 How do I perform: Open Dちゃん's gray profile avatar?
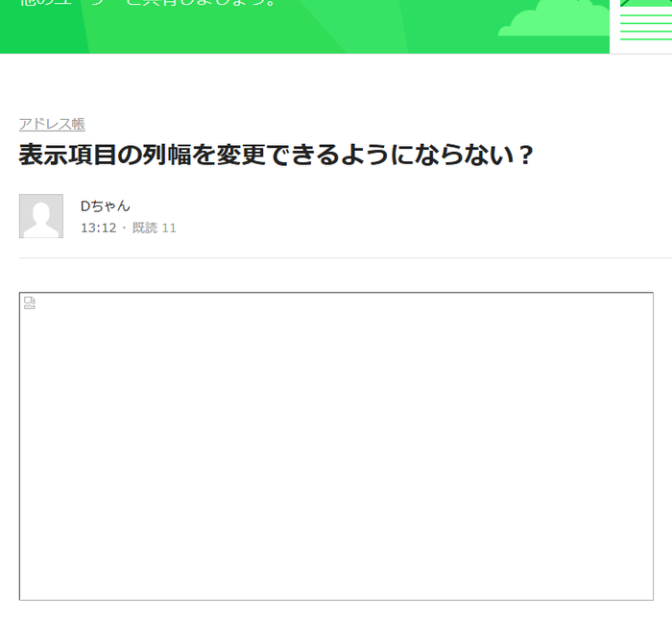[x=41, y=216]
